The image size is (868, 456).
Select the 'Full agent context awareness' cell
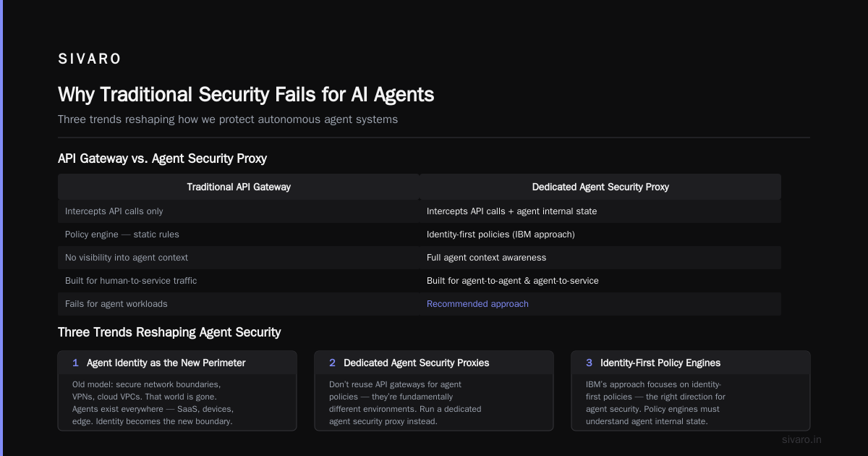600,258
